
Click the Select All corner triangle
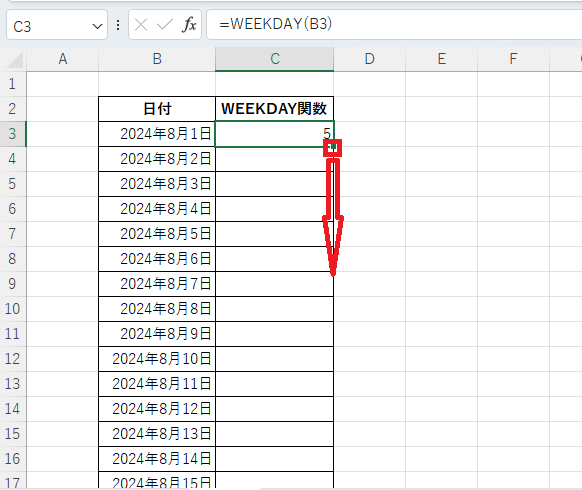(x=15, y=60)
